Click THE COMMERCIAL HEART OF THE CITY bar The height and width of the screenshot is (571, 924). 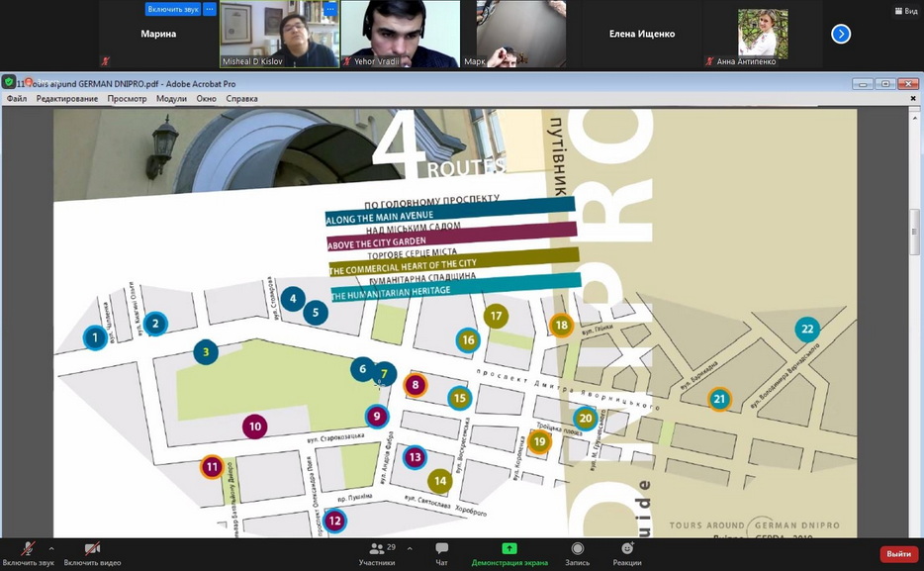pyautogui.click(x=454, y=261)
